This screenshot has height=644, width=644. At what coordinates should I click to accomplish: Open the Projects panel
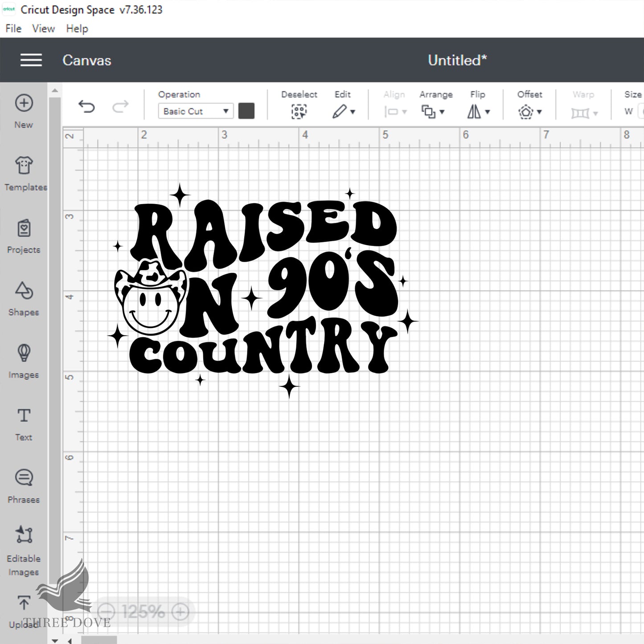pos(24,236)
